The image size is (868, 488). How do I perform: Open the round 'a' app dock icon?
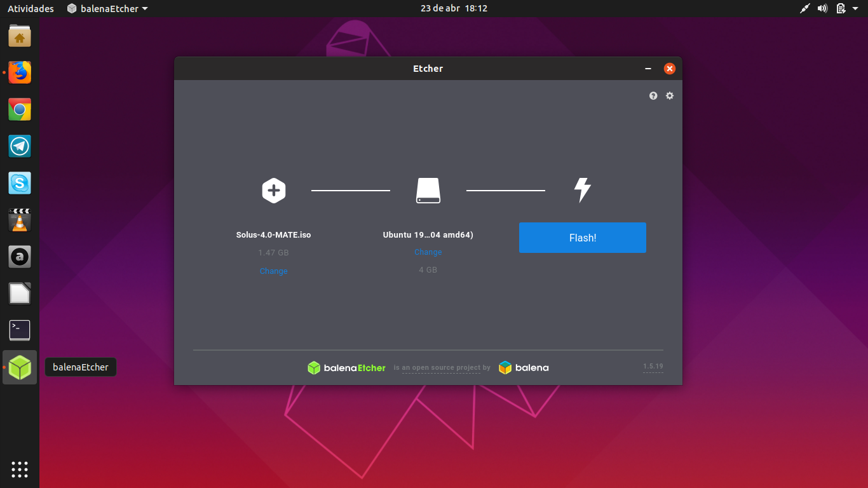(20, 257)
